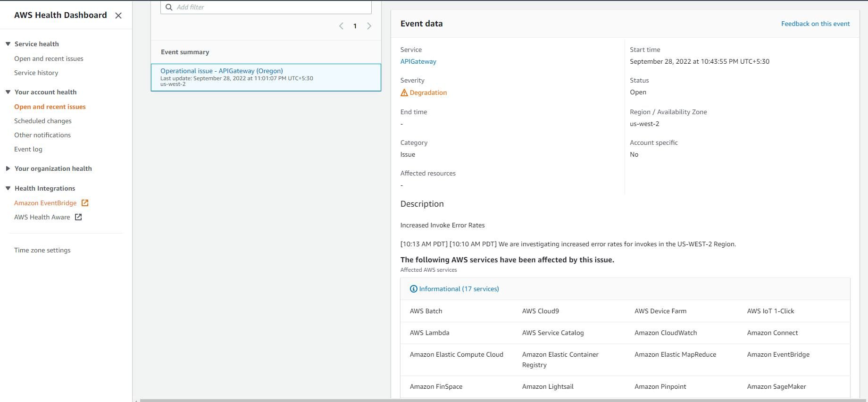Collapse the Service health section
This screenshot has width=868, height=402.
click(8, 44)
